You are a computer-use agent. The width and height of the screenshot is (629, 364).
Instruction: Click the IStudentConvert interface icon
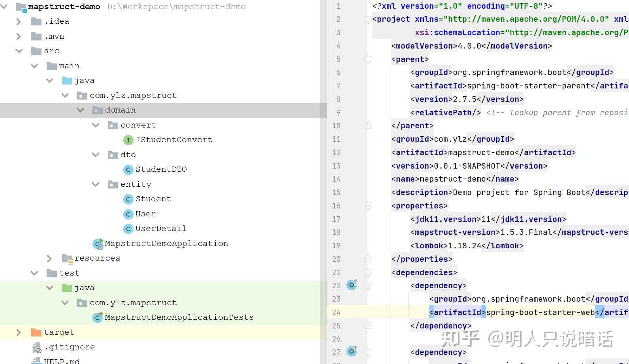click(x=128, y=140)
